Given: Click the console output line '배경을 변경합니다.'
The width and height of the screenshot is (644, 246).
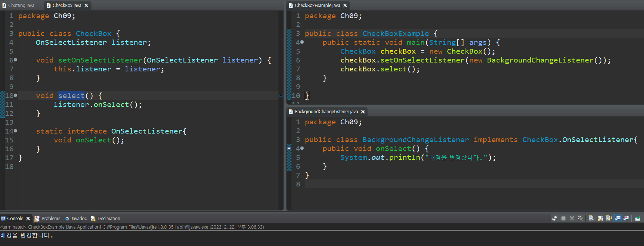Looking at the screenshot, I should (27, 235).
